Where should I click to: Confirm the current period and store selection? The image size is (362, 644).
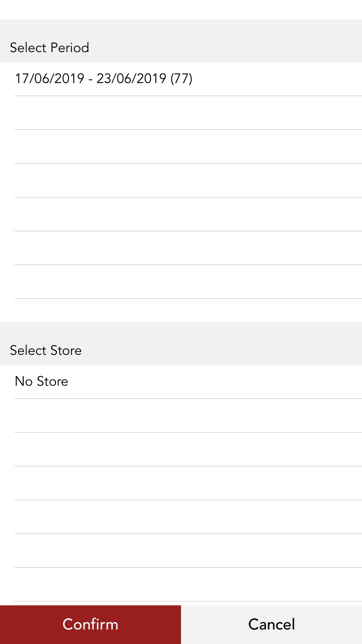click(90, 624)
